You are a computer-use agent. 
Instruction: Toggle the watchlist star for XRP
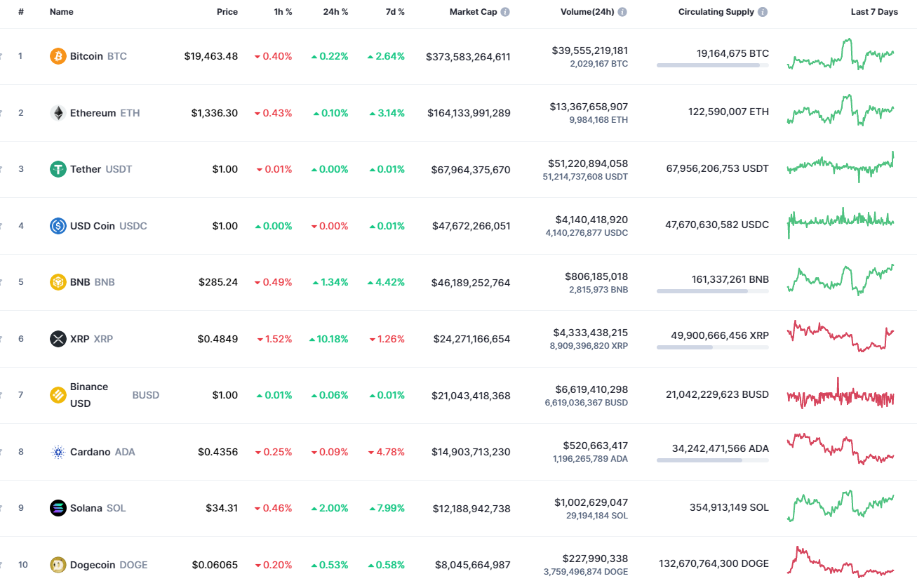point(2,338)
